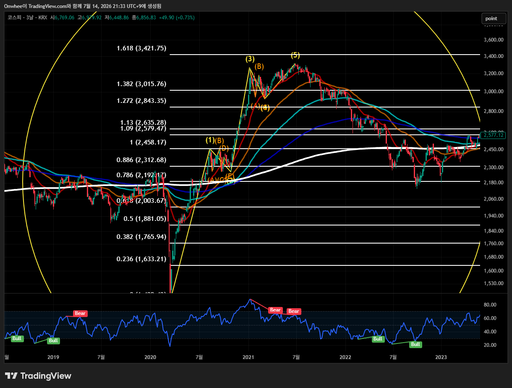Click the +49.90 (+0.73%) change value
The height and width of the screenshot is (388, 512).
177,17
